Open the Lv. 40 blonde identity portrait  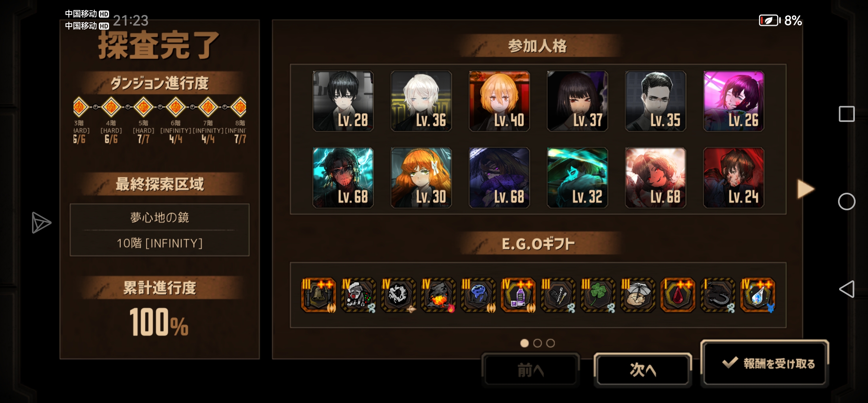[x=499, y=101]
